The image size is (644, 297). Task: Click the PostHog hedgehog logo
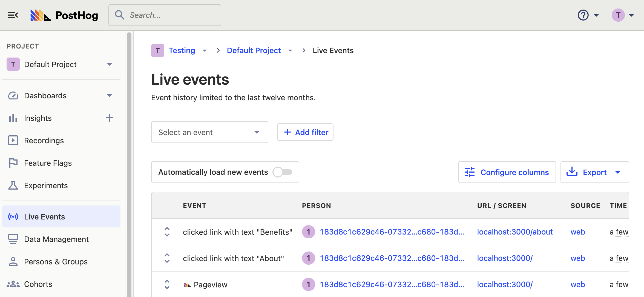pyautogui.click(x=40, y=15)
